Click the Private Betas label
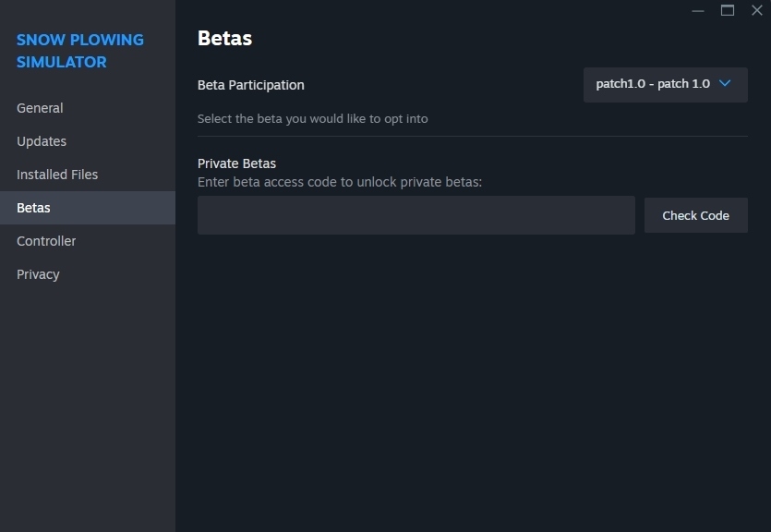 [x=236, y=163]
